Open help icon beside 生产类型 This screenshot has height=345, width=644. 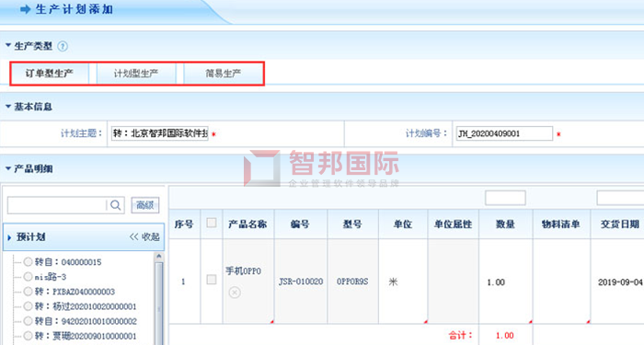click(63, 46)
